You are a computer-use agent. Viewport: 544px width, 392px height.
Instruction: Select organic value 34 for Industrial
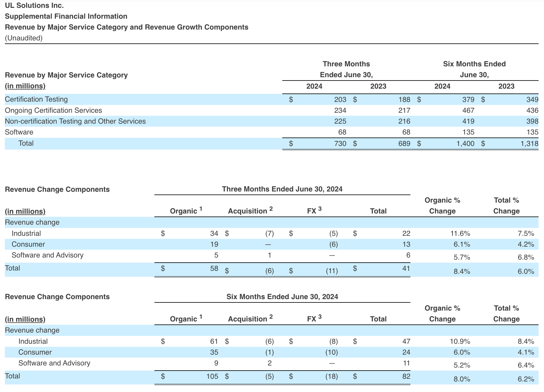(x=214, y=233)
